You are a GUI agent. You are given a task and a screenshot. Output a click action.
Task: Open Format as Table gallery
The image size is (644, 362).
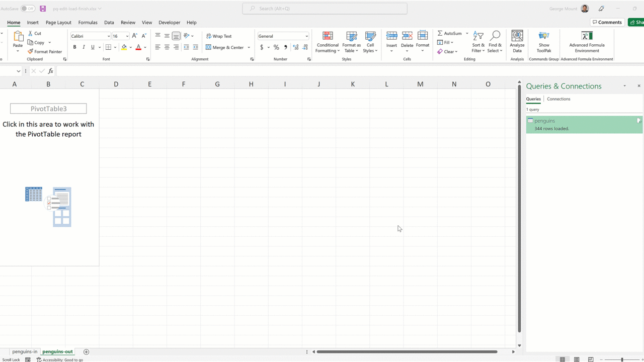pyautogui.click(x=351, y=42)
